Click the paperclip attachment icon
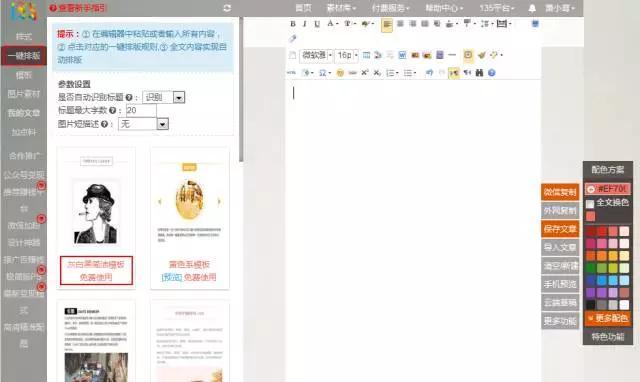The image size is (640, 382). coord(292,38)
